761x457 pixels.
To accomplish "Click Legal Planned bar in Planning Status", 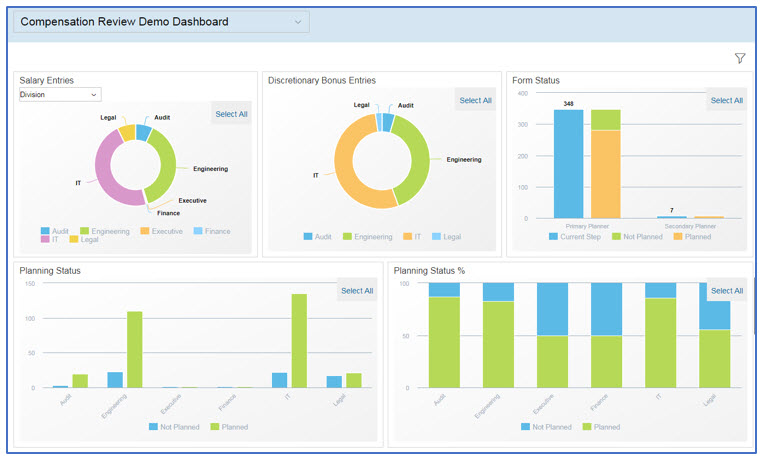I will (354, 380).
